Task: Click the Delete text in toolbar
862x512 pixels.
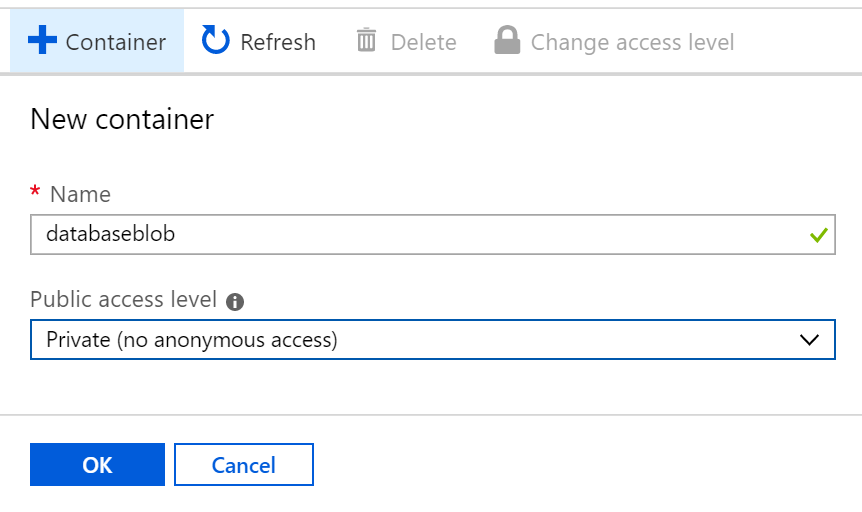Action: 423,42
